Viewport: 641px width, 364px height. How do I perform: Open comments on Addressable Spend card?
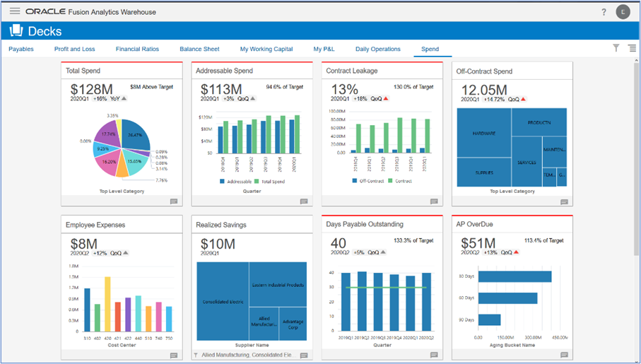tap(304, 201)
